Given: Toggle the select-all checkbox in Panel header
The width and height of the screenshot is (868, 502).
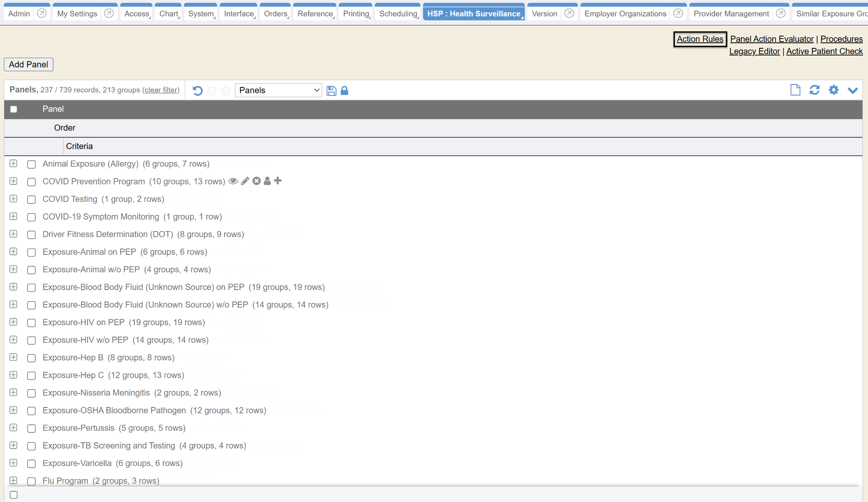Looking at the screenshot, I should 14,109.
